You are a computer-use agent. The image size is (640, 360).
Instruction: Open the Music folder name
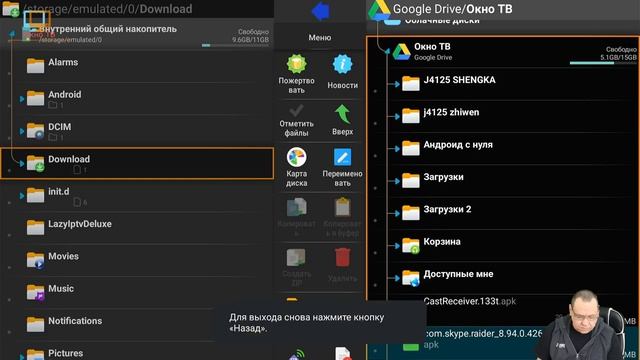pyautogui.click(x=61, y=288)
